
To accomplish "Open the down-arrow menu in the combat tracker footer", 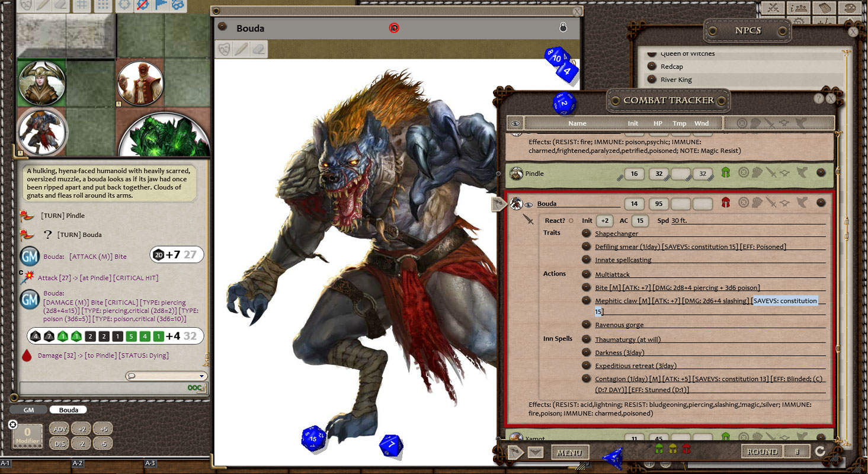I will click(536, 452).
